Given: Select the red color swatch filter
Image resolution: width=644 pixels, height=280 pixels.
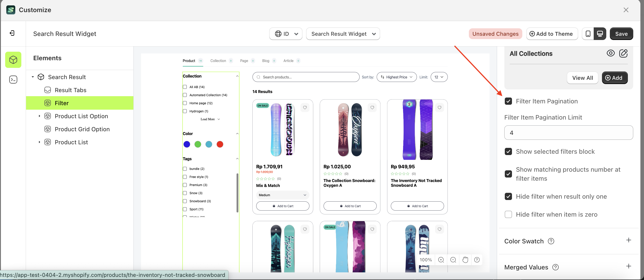Looking at the screenshot, I should point(220,144).
